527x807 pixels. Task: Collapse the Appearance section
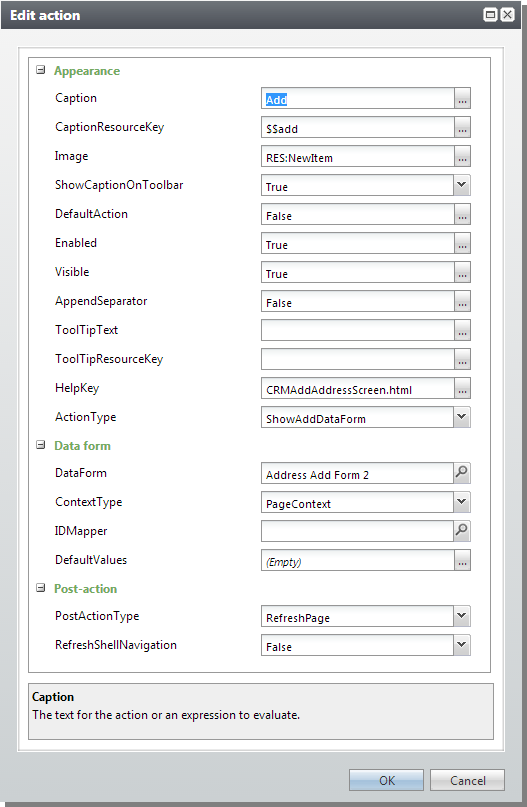tap(41, 70)
